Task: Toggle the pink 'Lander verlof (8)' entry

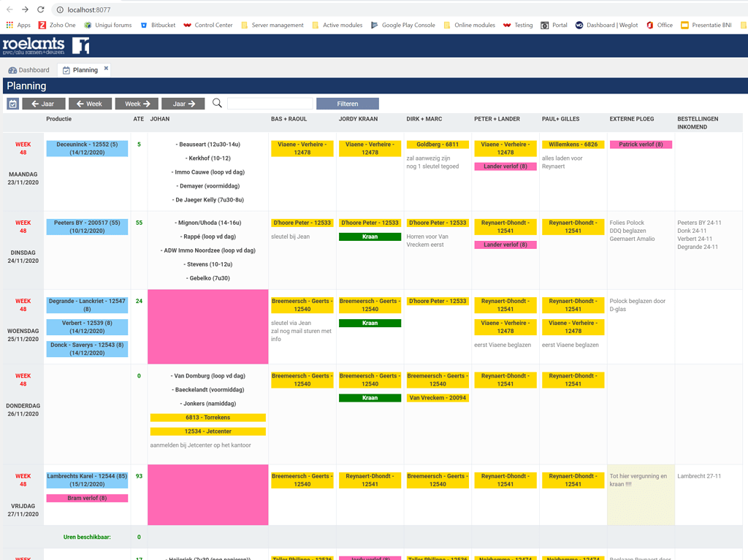Action: coord(505,166)
